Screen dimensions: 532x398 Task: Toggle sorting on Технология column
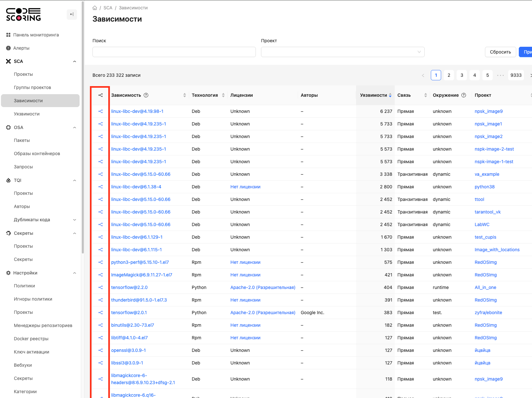click(x=223, y=95)
